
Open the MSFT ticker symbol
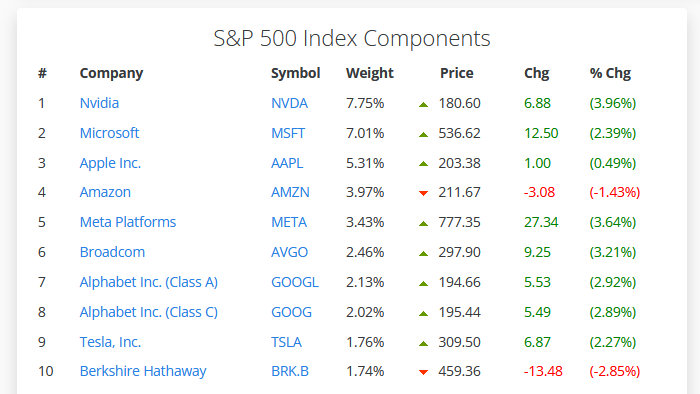tap(288, 133)
